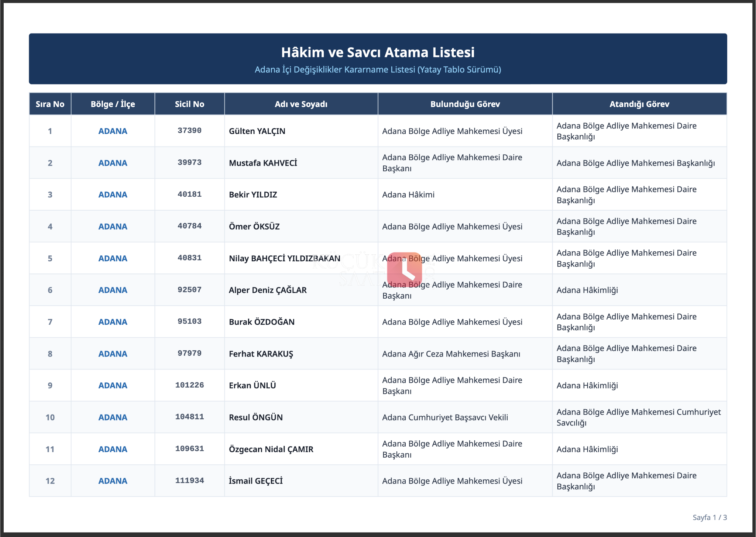Click the Sıra No column header
The width and height of the screenshot is (756, 537).
point(50,104)
